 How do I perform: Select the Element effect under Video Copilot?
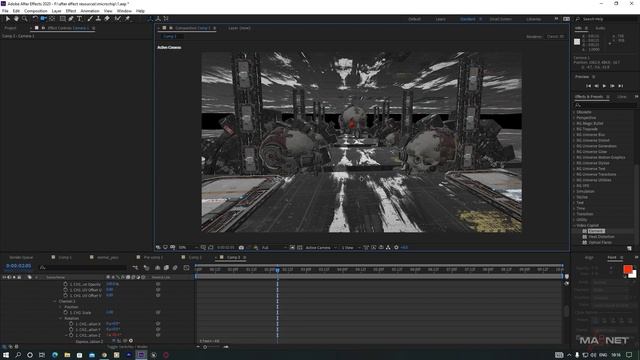(x=596, y=231)
